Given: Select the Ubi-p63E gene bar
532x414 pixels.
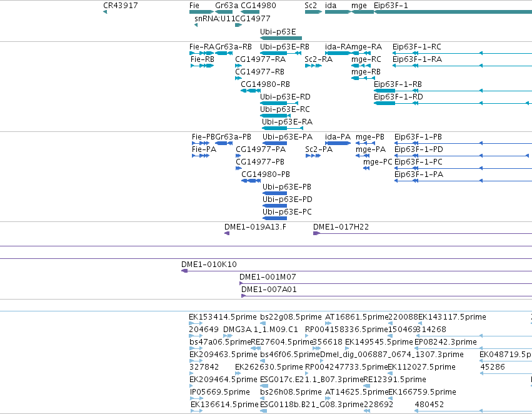Looking at the screenshot, I should 281,38.
